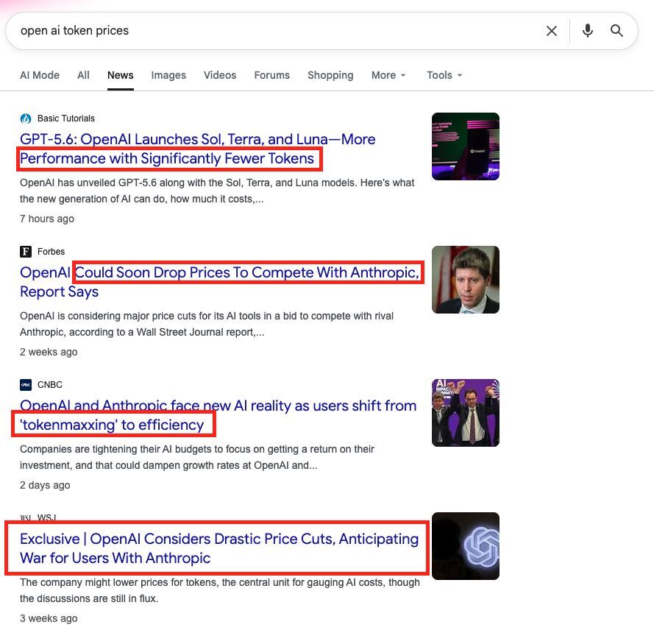Screen dimensions: 654x644
Task: Submit the search with the magnifier icon
Action: pyautogui.click(x=616, y=31)
